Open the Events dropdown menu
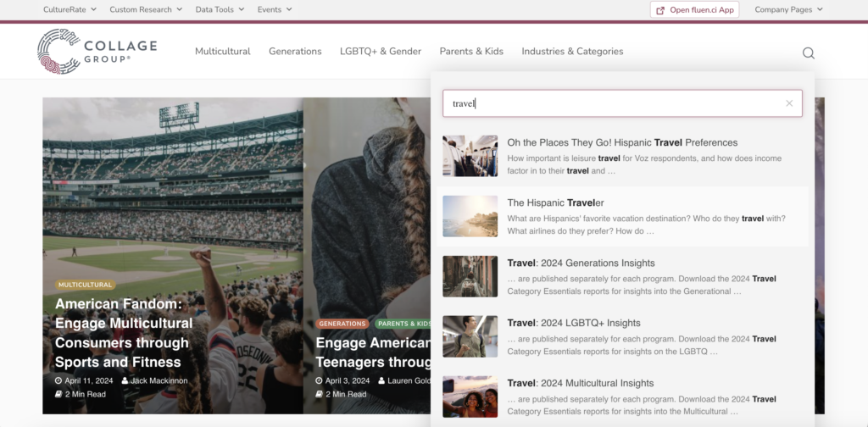The image size is (868, 427). (x=275, y=9)
